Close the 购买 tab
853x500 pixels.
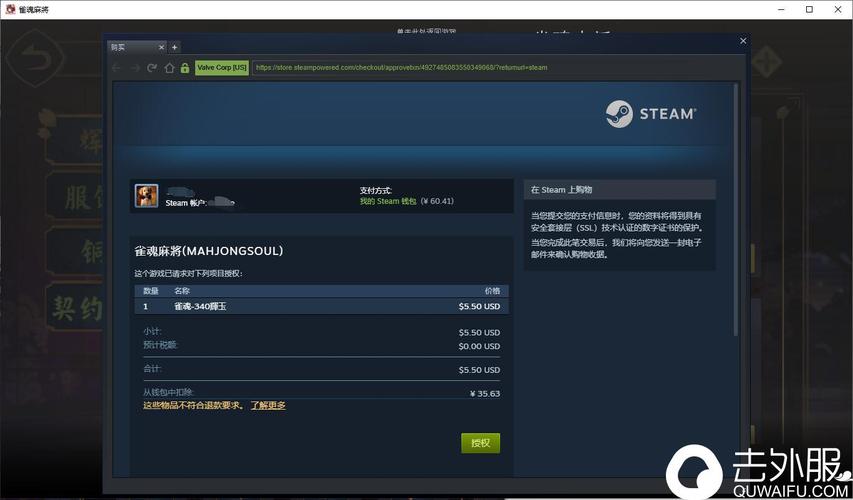(162, 47)
